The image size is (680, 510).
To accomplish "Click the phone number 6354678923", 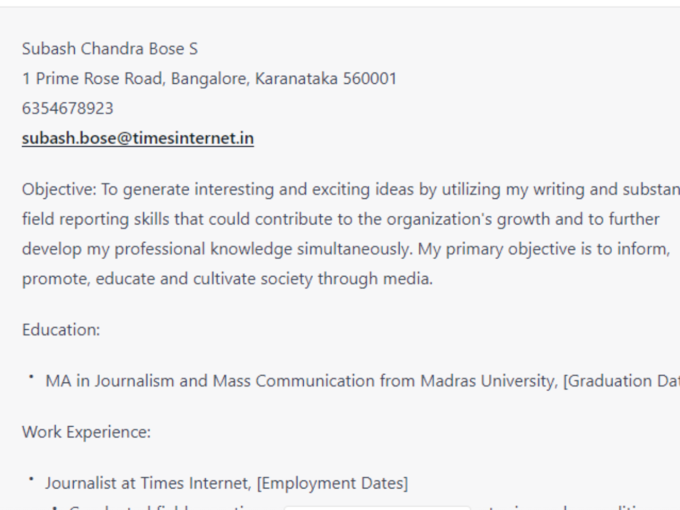I will click(x=68, y=108).
